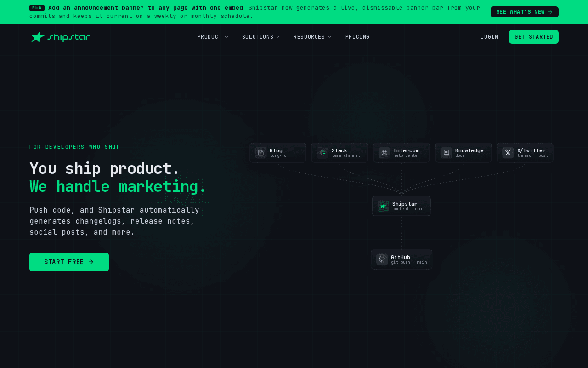Click the 'thread · post' subtitle

[x=533, y=155]
